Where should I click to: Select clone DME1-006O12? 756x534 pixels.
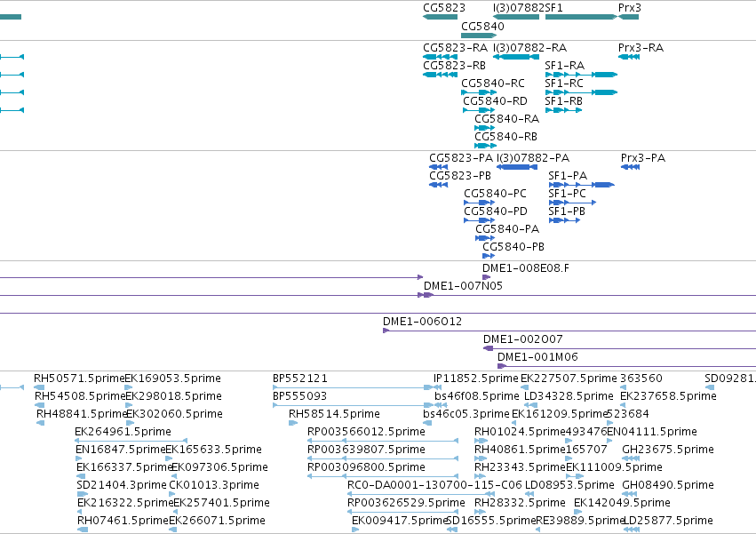click(569, 331)
